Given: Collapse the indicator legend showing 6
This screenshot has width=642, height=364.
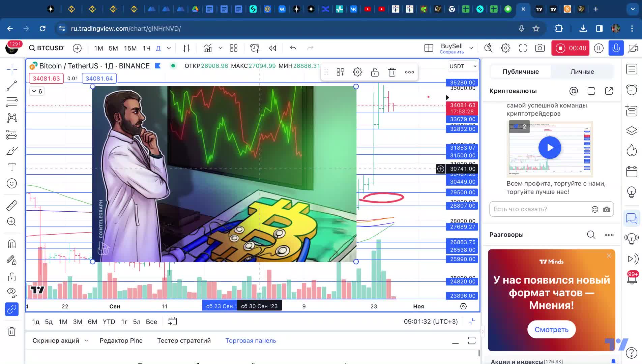Looking at the screenshot, I should [x=37, y=91].
